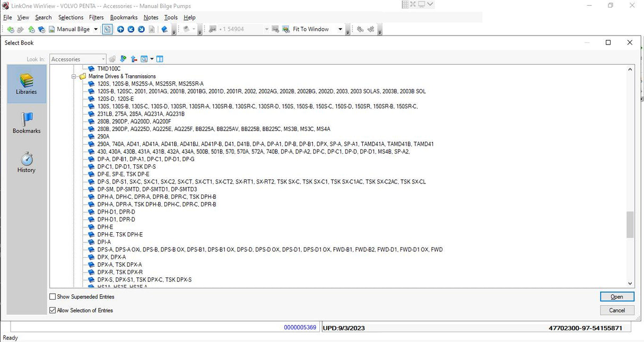
Task: Open the History stopwatch icon
Action: coord(27,162)
